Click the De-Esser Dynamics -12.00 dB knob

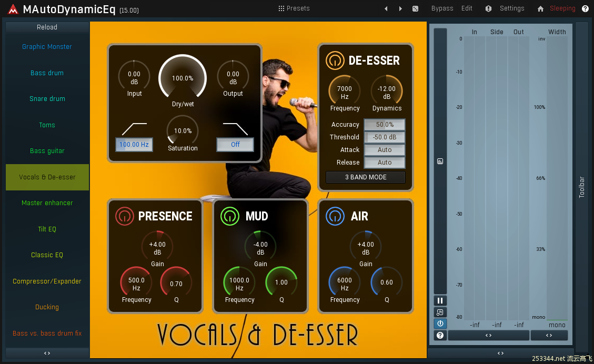[386, 91]
